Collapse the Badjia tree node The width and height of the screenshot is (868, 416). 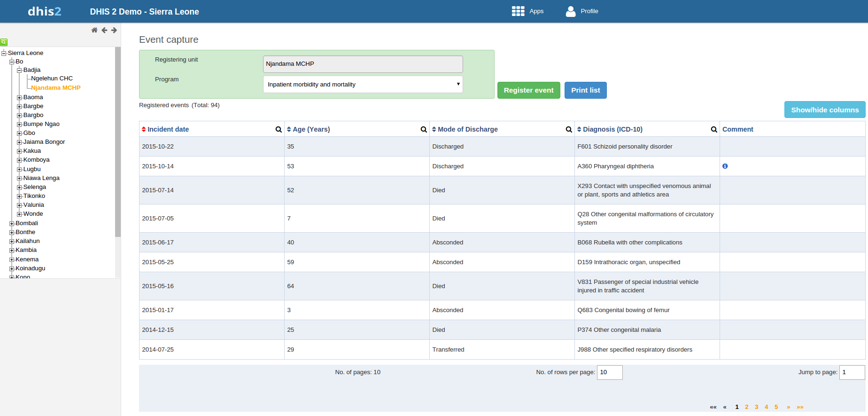pos(20,71)
